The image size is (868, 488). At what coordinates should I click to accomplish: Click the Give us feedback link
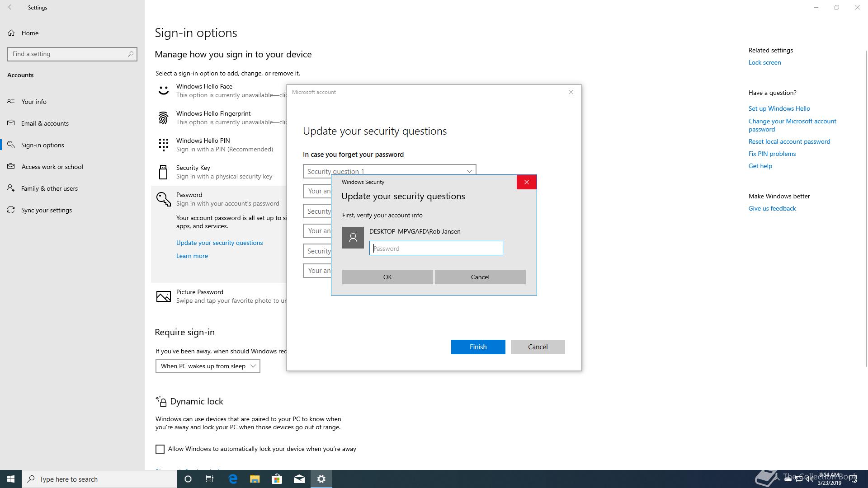772,208
